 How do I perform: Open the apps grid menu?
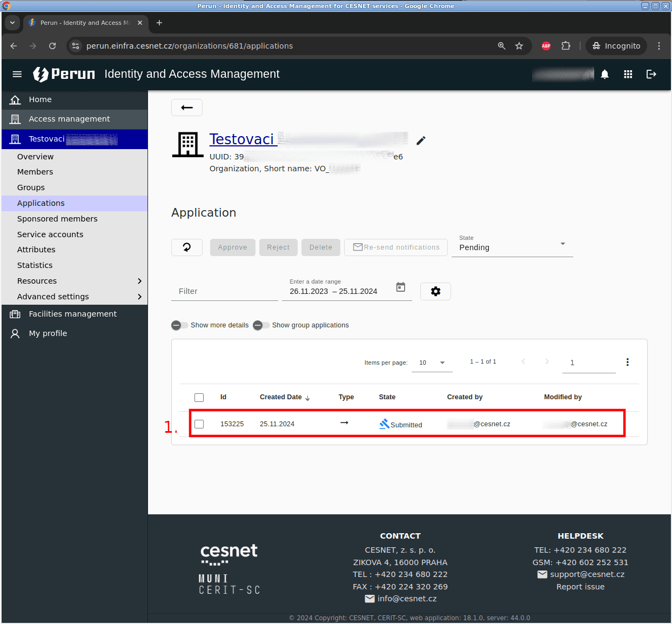click(628, 74)
